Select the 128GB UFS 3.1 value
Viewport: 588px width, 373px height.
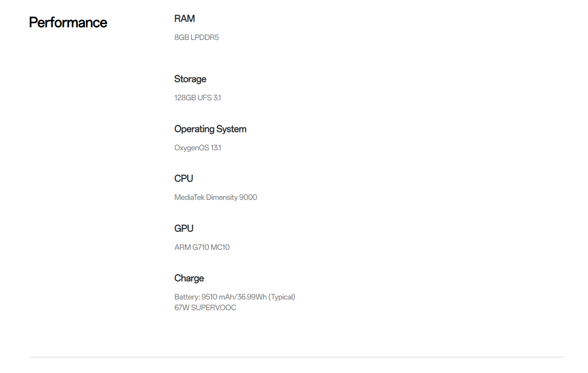(198, 98)
